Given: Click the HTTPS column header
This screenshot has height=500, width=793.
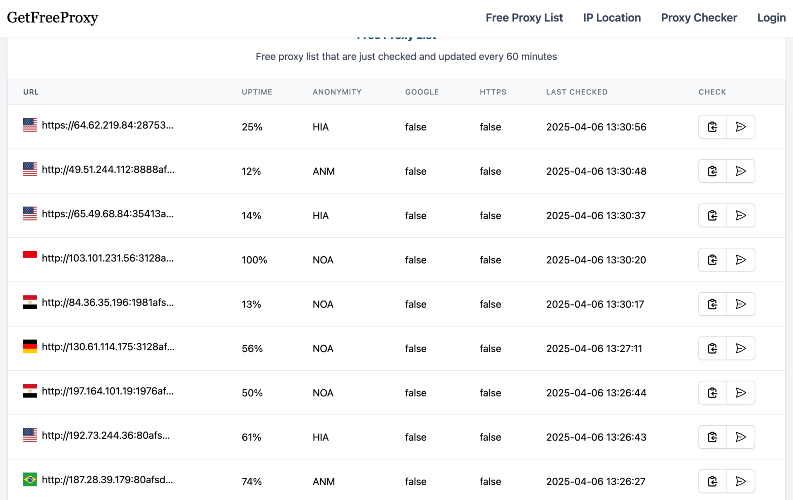Looking at the screenshot, I should (x=493, y=92).
